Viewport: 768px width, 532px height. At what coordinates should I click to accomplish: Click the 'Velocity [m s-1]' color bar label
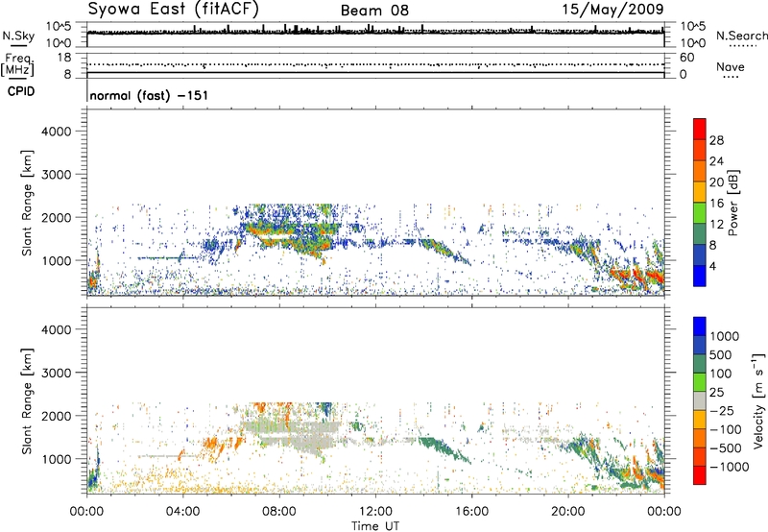point(758,400)
